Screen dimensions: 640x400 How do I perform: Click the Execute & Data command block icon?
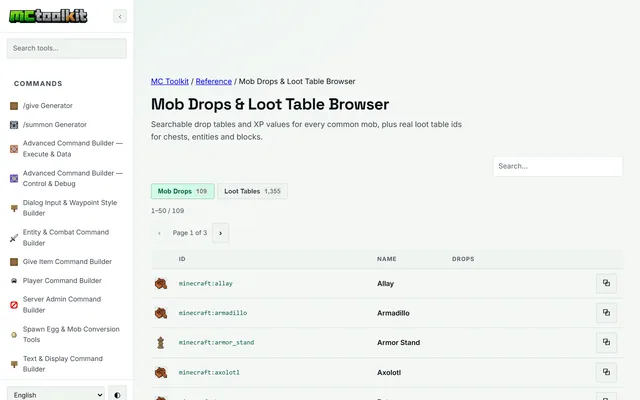14,149
